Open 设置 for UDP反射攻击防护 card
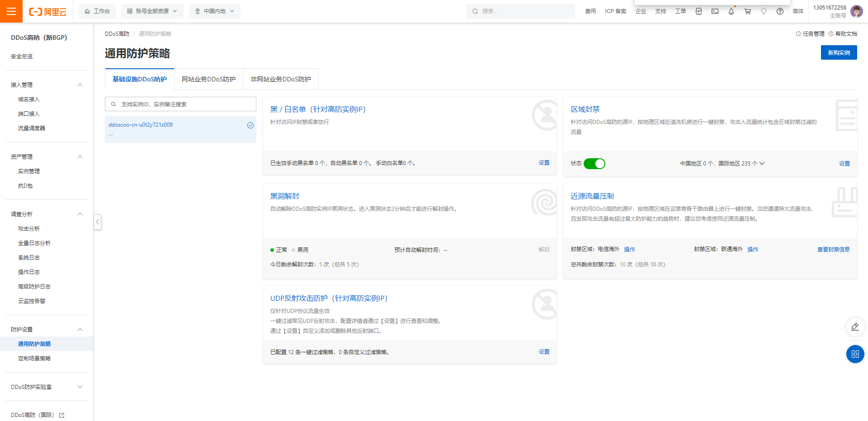Viewport: 868px width, 421px height. click(544, 352)
